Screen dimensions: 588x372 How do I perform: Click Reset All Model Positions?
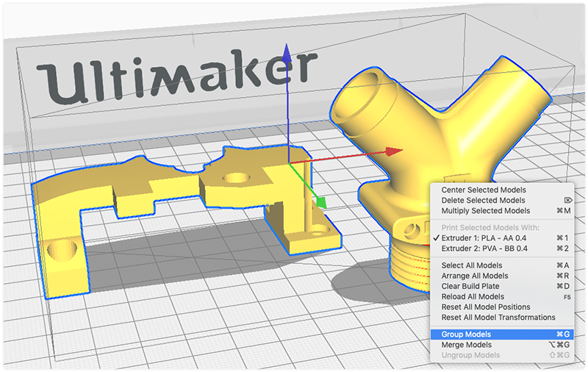click(x=486, y=307)
